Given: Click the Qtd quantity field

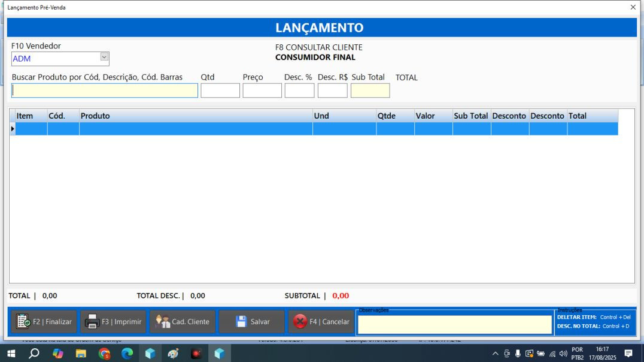Looking at the screenshot, I should [x=220, y=90].
